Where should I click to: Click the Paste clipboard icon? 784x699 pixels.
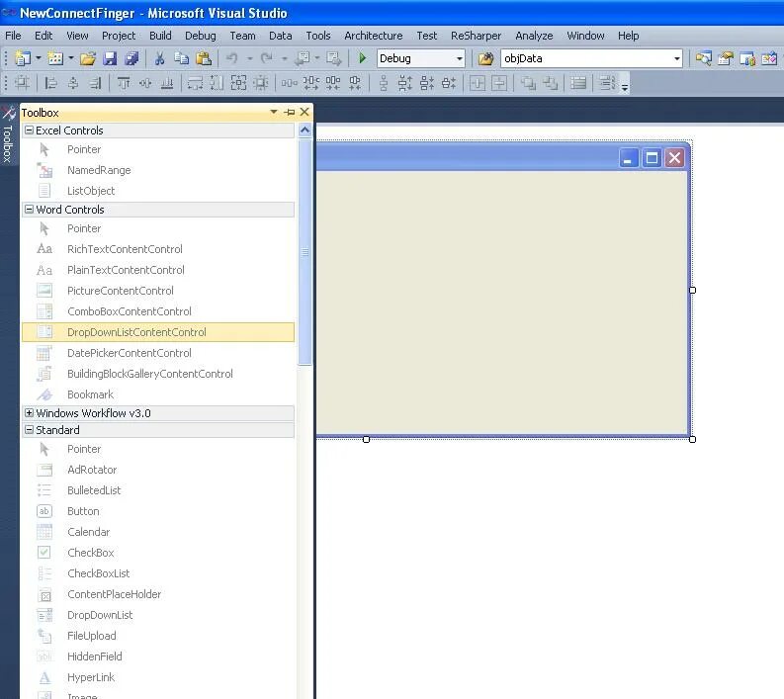coord(203,58)
